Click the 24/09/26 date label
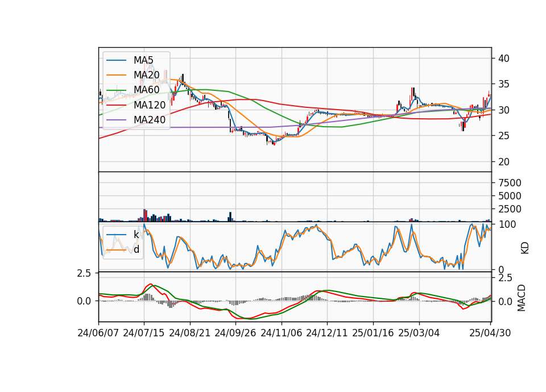546x392 pixels. (235, 333)
